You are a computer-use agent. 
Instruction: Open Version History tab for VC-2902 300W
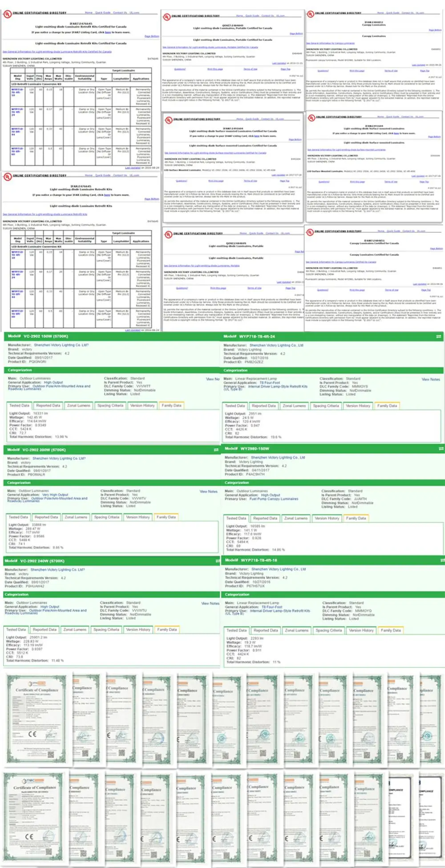[138, 517]
